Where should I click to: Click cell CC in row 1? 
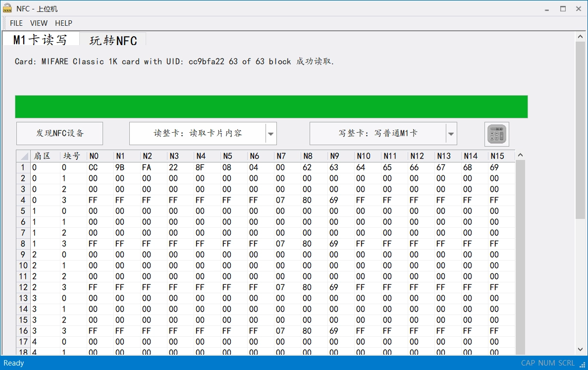coord(100,167)
